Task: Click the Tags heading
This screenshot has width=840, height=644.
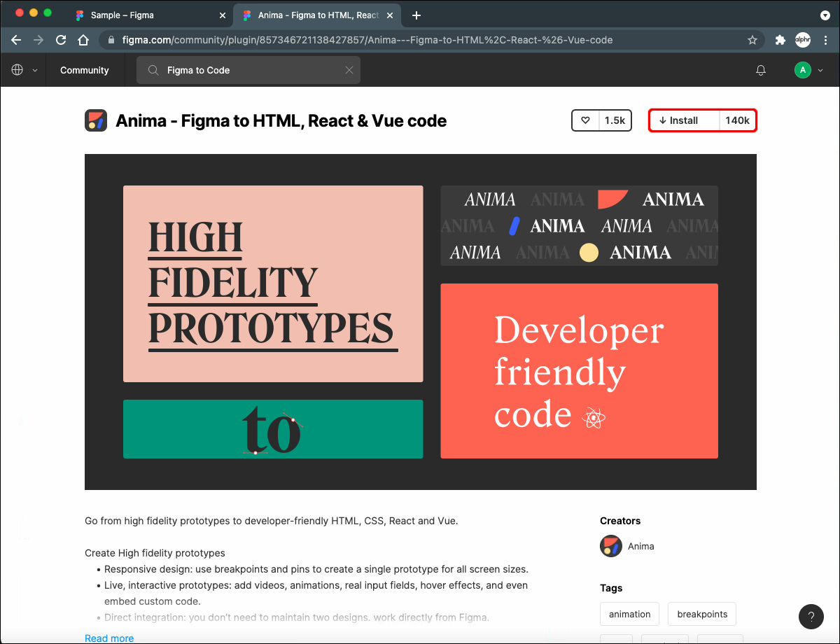Action: pos(611,588)
